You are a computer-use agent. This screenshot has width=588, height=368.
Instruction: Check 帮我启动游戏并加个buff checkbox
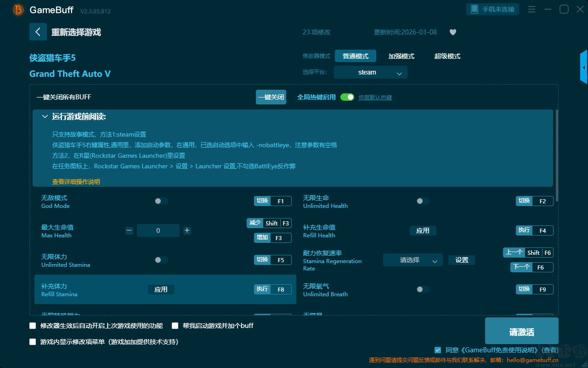(175, 326)
